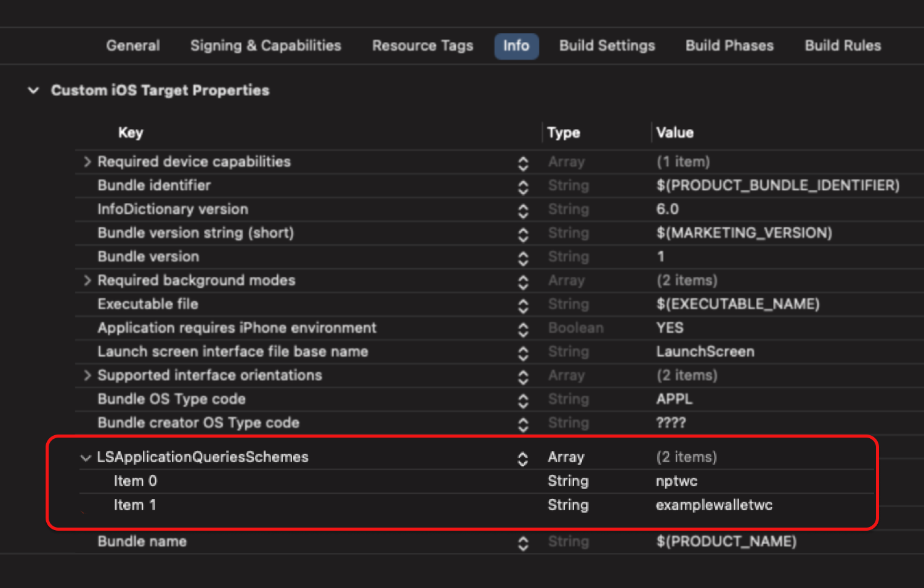Open key stepper for Bundle name

(x=523, y=542)
